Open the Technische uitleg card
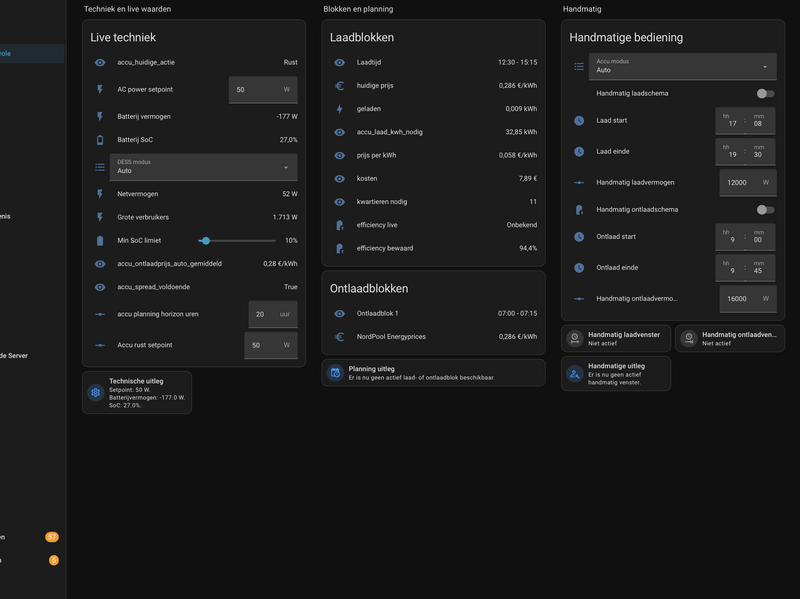 pos(137,392)
